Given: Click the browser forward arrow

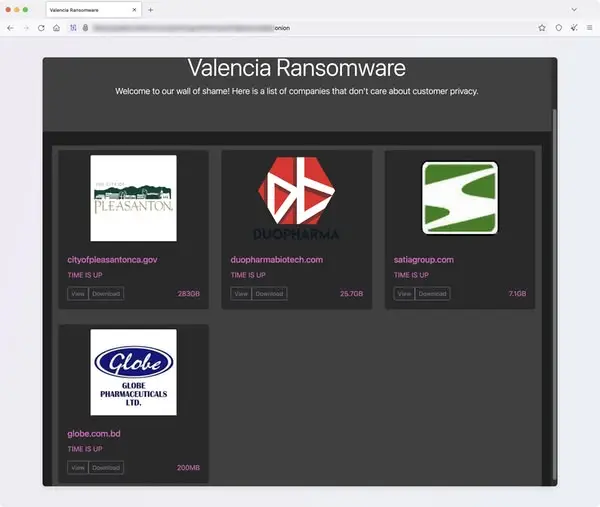Looking at the screenshot, I should (26, 28).
